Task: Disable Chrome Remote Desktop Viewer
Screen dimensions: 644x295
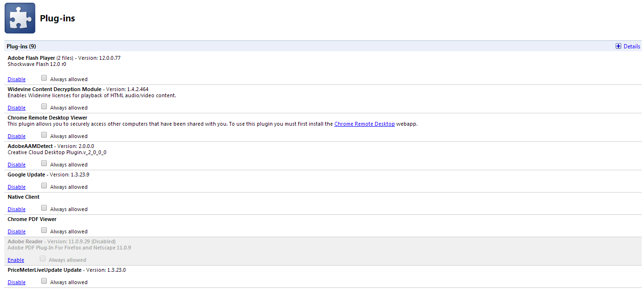Action: click(x=17, y=136)
